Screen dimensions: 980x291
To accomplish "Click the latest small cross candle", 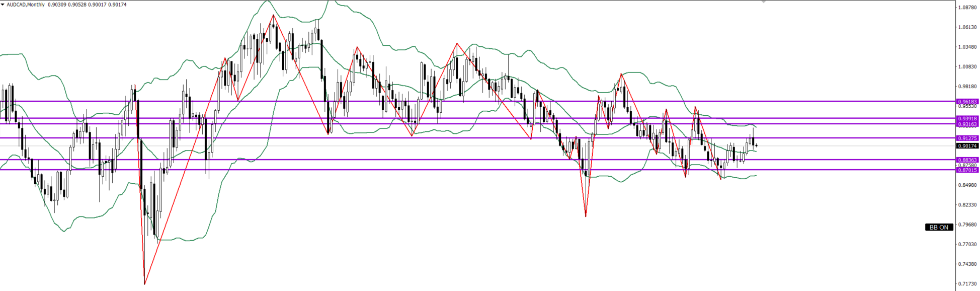I will click(x=756, y=146).
